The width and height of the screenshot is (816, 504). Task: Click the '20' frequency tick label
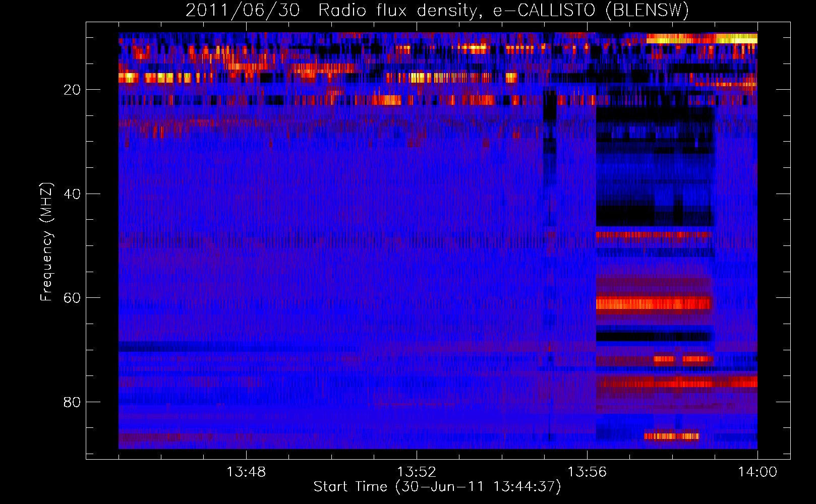(72, 90)
